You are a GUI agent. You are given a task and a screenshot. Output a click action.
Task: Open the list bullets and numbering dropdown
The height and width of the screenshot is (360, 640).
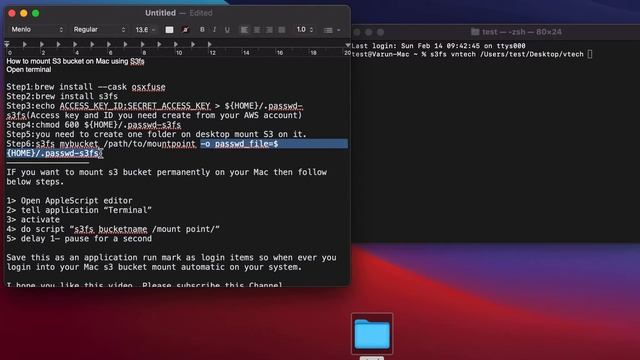pyautogui.click(x=332, y=30)
